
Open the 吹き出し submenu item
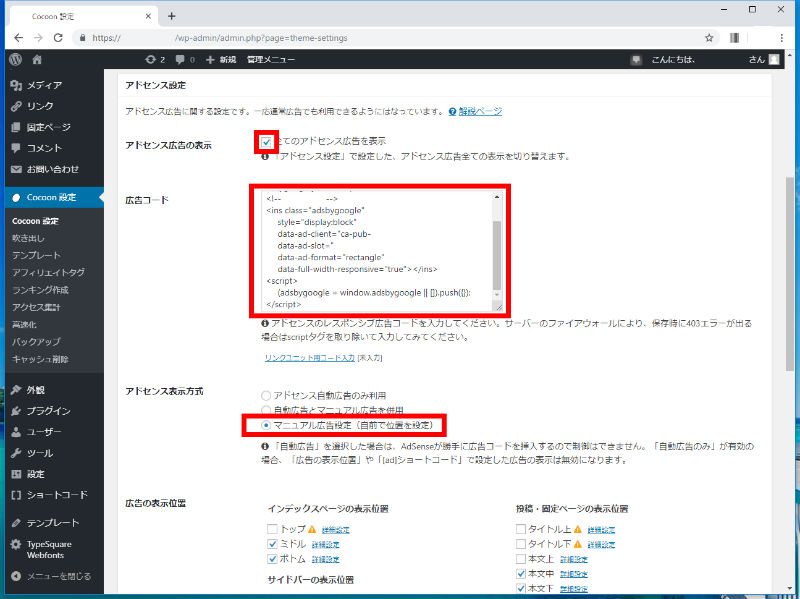point(28,238)
